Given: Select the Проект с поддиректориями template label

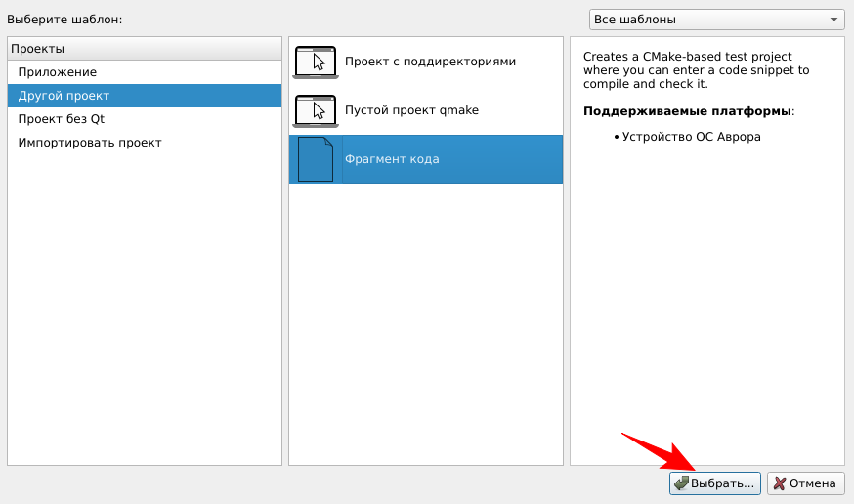Looking at the screenshot, I should click(430, 62).
